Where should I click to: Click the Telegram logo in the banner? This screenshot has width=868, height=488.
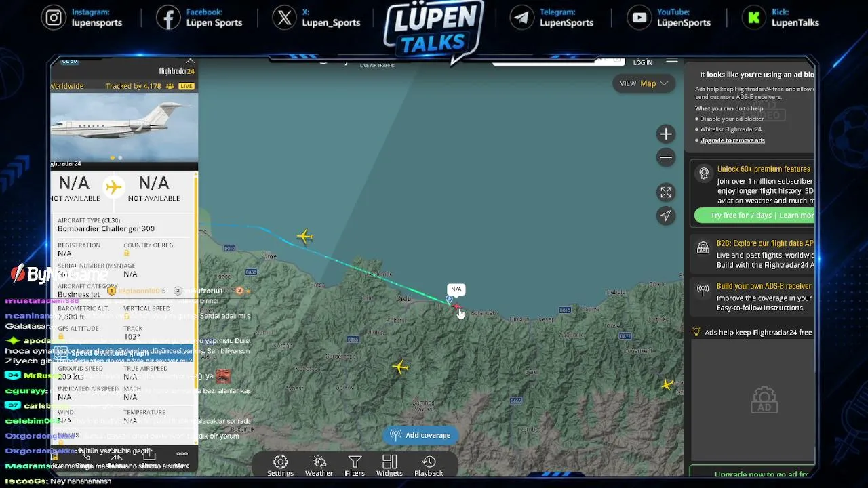tap(522, 18)
